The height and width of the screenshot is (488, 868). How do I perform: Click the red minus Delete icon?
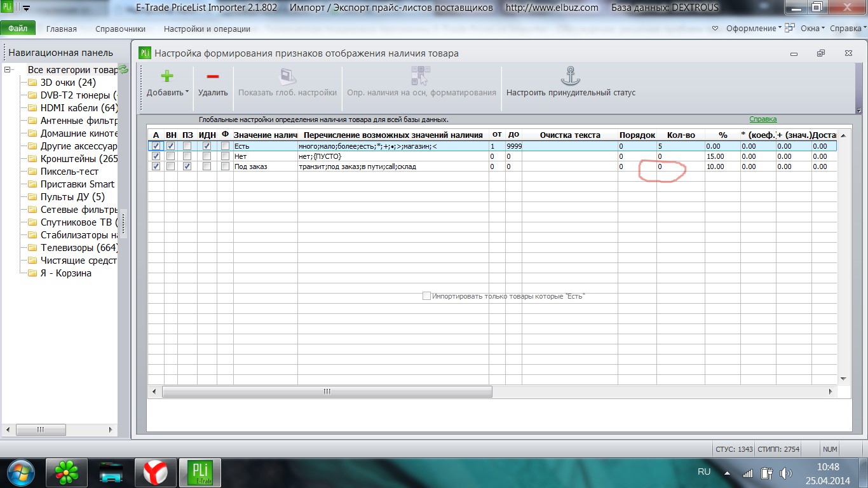[213, 76]
